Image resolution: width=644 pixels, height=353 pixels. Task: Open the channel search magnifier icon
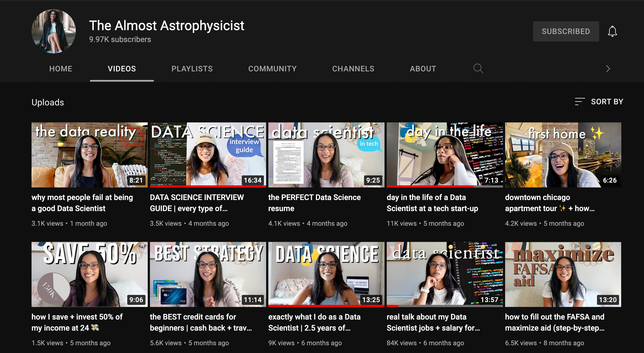tap(478, 68)
